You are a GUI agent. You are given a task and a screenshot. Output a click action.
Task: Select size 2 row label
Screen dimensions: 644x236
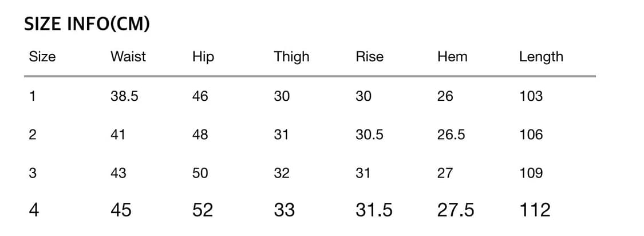33,135
